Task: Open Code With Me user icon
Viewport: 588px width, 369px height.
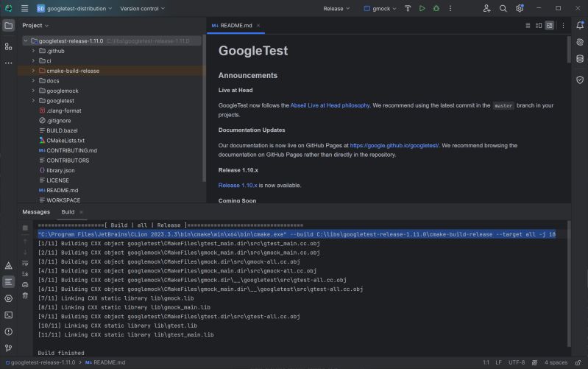Action: [x=486, y=8]
